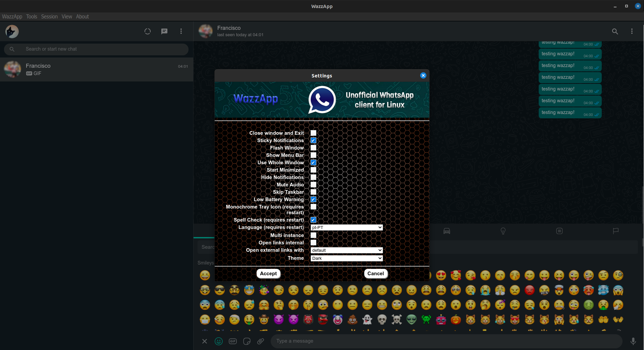Close the emoji panel with X icon

tap(205, 341)
